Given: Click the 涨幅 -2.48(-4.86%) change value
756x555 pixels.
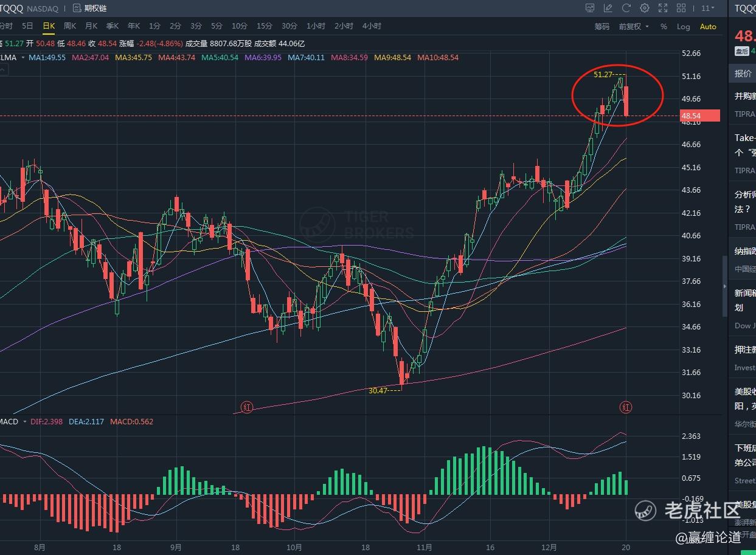Looking at the screenshot, I should tap(150, 44).
